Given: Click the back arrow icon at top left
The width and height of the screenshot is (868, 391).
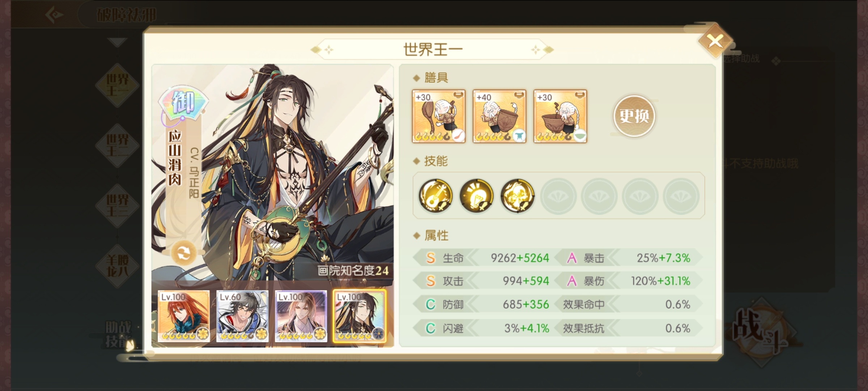Looking at the screenshot, I should click(x=54, y=15).
